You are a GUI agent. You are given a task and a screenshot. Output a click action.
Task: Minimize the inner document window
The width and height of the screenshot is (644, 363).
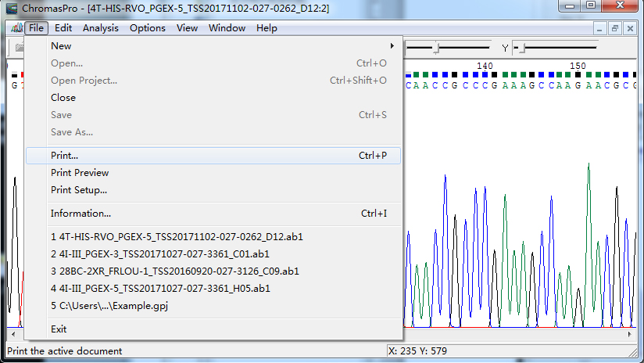click(599, 28)
